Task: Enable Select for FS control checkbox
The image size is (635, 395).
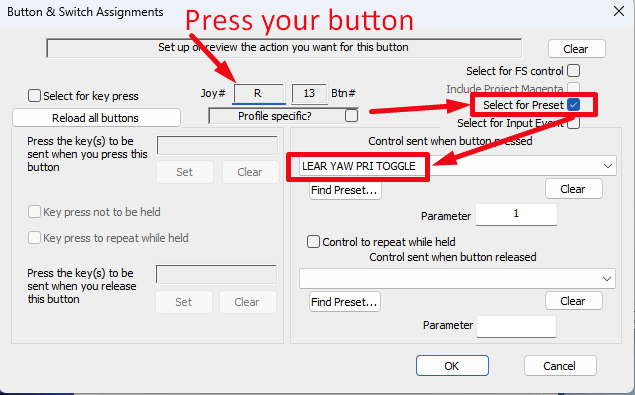Action: [573, 71]
